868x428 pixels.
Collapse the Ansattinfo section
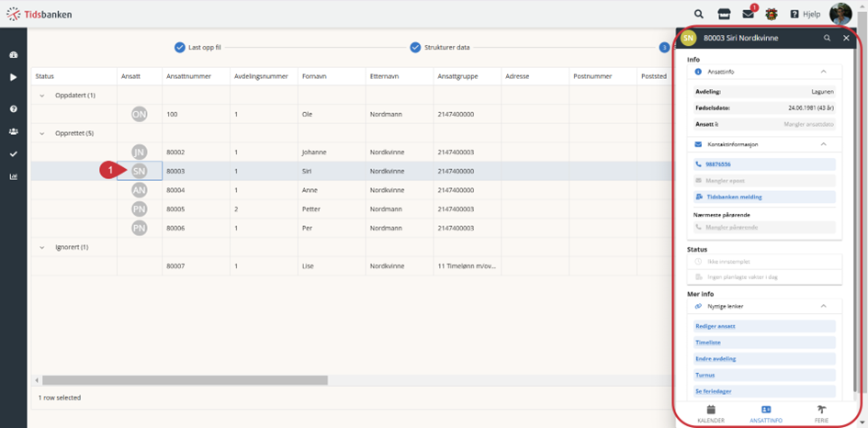coord(823,72)
